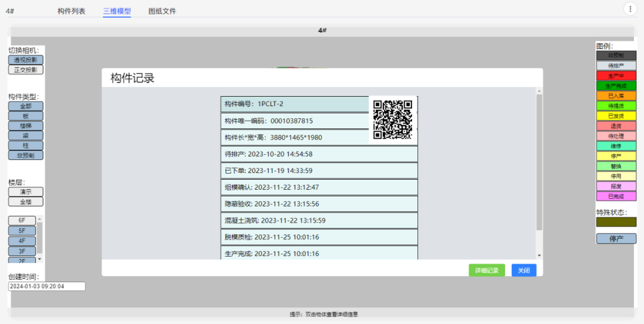Click the QR code image in record
This screenshot has height=324, width=644.
coord(392,119)
